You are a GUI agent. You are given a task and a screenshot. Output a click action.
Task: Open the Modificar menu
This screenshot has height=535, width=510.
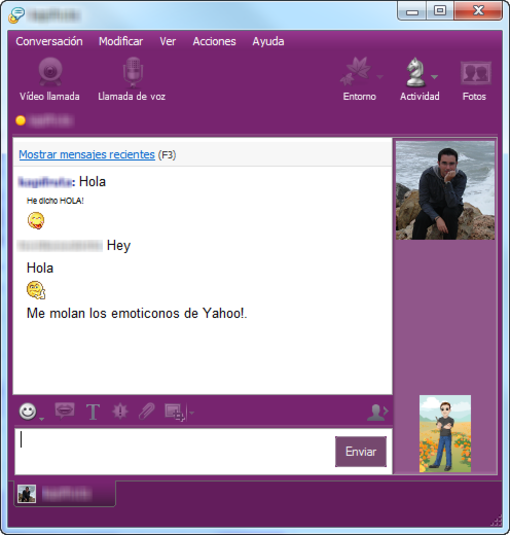[x=121, y=41]
